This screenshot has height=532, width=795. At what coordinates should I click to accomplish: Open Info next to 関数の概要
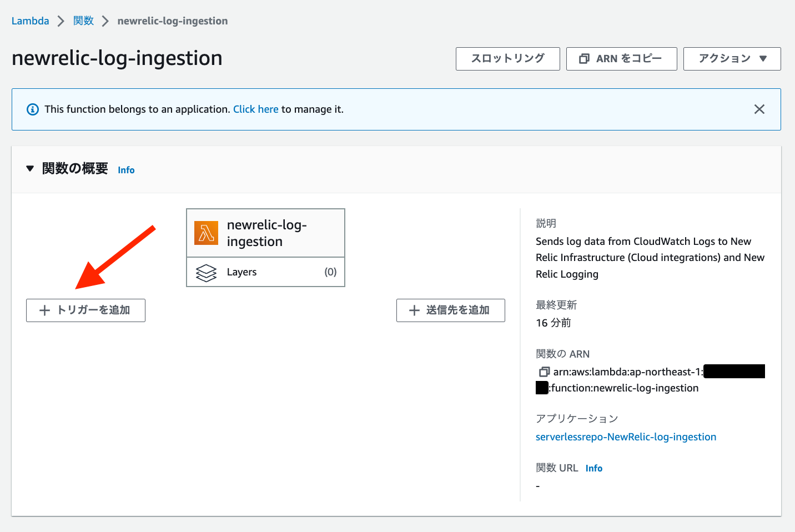click(x=125, y=170)
